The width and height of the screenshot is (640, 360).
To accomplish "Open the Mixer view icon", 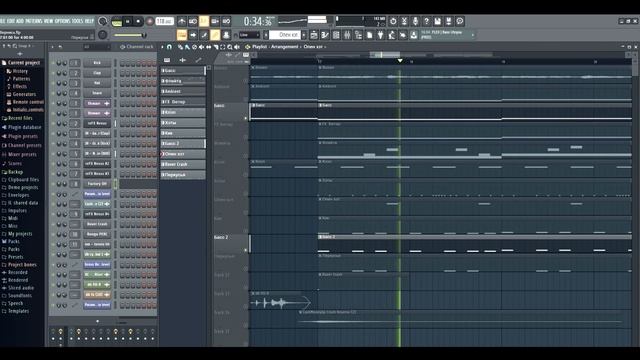I will tap(347, 35).
